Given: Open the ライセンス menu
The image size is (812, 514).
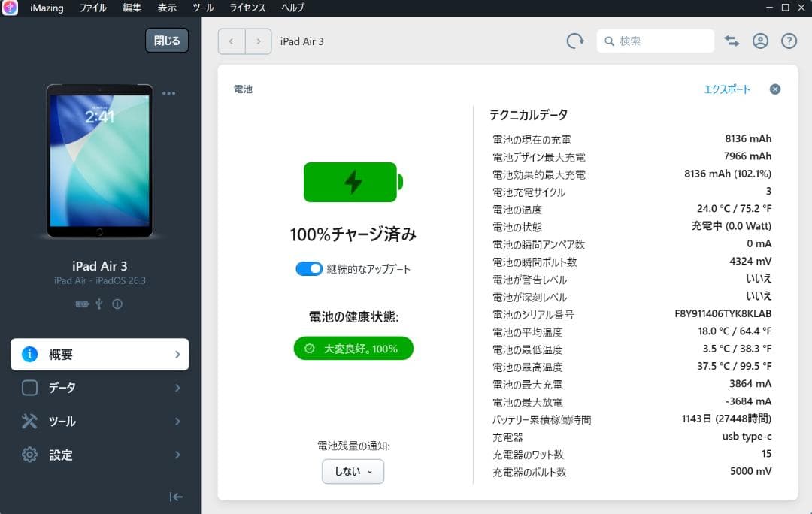Looking at the screenshot, I should (x=247, y=8).
